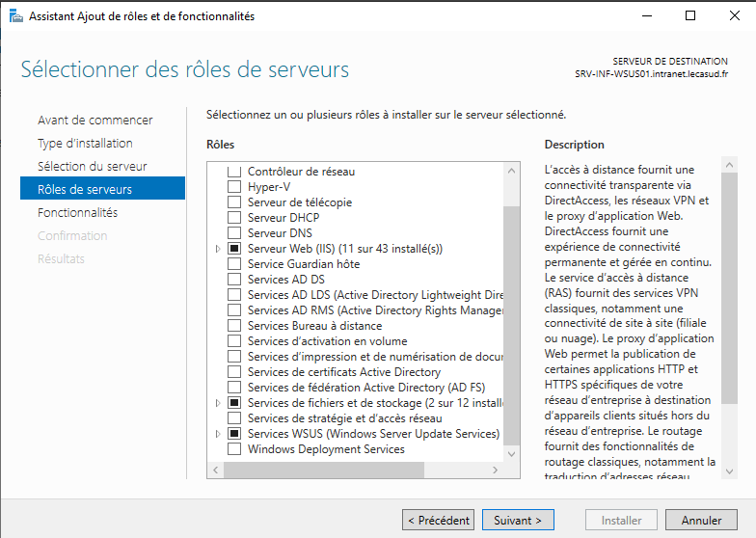
Task: Expand the Serveur Web (IIS) node
Action: point(218,249)
